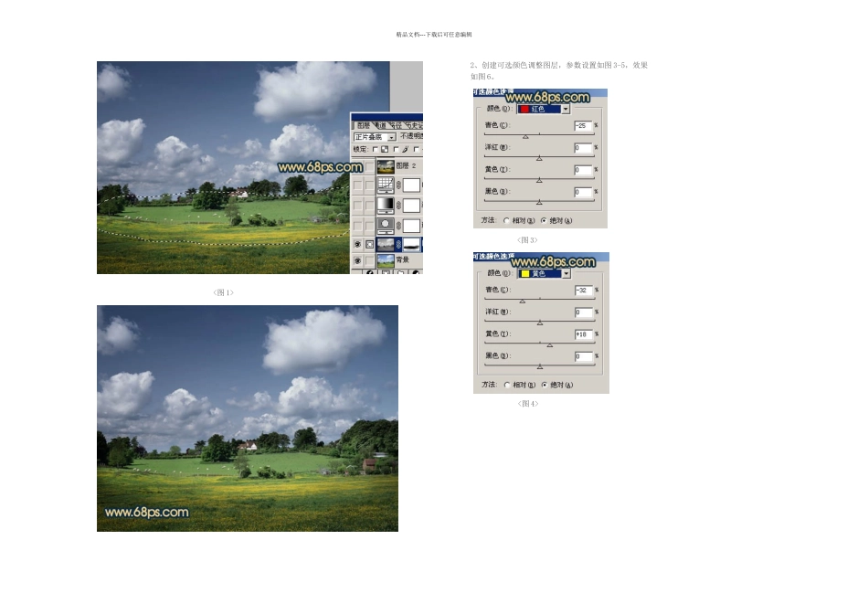
Task: Click 黑色 slider handle in the 红色 dialog
Action: point(539,203)
